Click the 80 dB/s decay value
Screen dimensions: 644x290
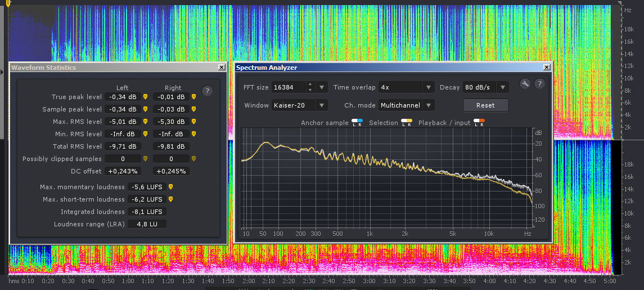point(480,87)
